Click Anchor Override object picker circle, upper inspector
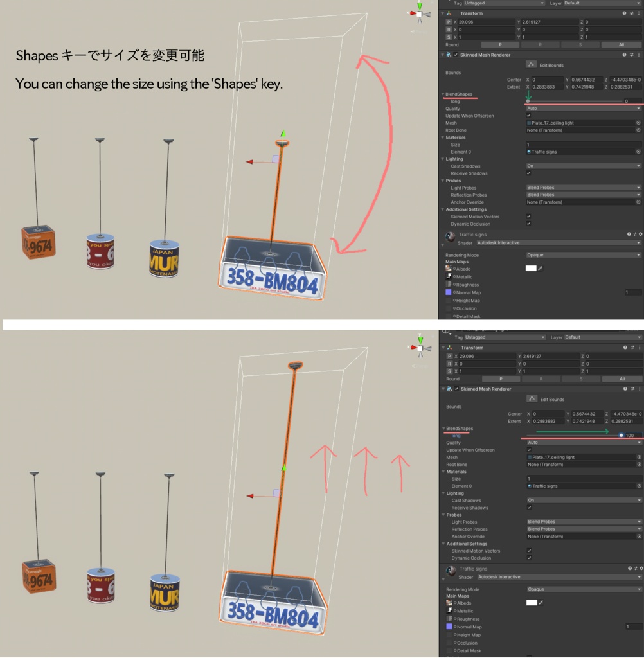The height and width of the screenshot is (658, 644). click(638, 202)
